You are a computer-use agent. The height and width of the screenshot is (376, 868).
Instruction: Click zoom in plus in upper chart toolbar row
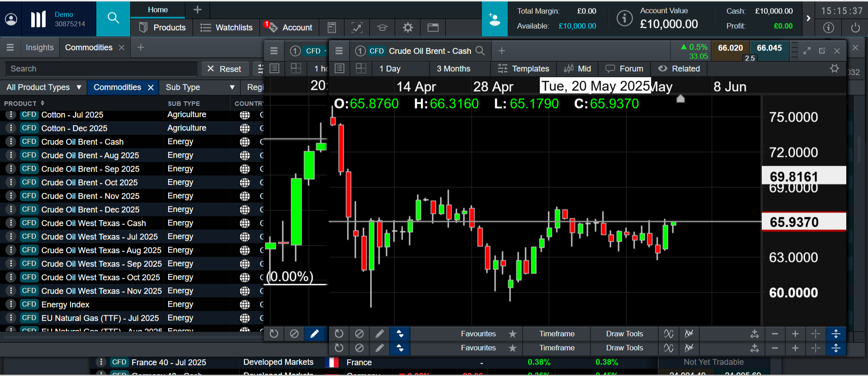[x=795, y=334]
